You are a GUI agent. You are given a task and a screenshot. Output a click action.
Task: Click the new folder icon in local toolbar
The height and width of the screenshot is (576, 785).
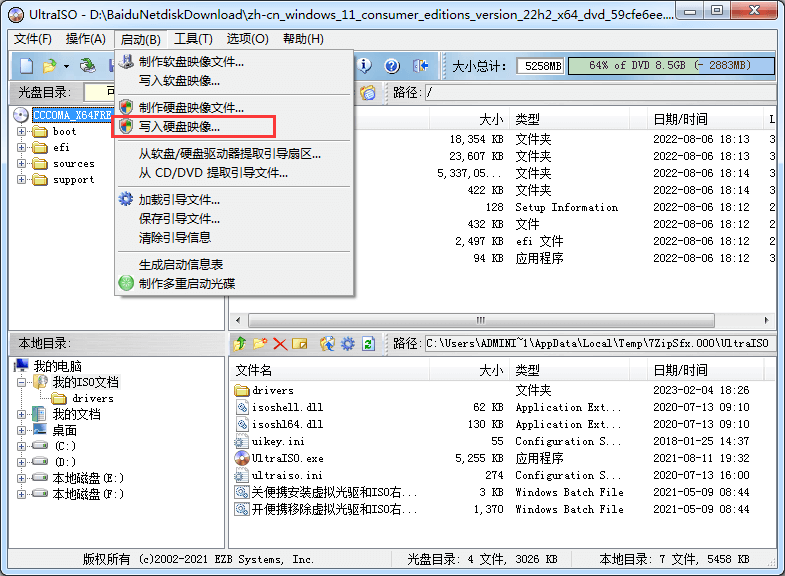pos(259,344)
